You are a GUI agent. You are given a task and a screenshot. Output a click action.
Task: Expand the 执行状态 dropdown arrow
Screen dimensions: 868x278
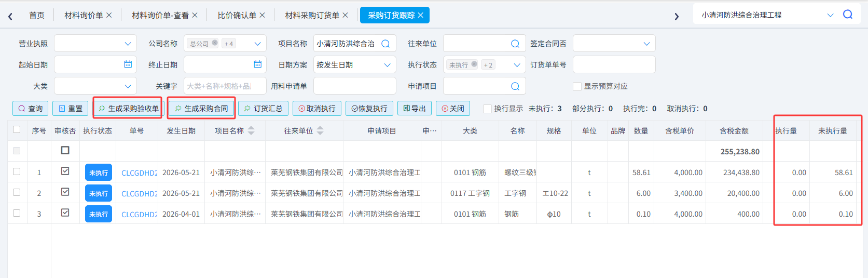[517, 65]
